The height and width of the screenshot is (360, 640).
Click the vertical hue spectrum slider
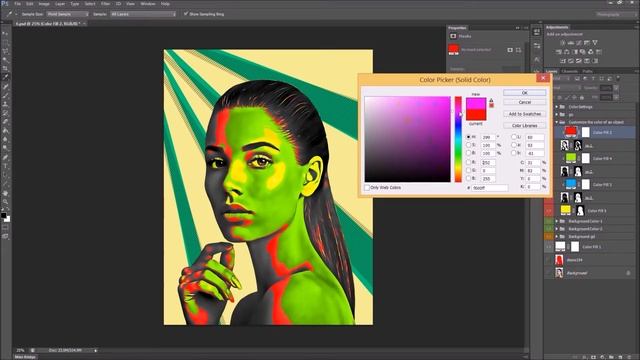pos(458,139)
